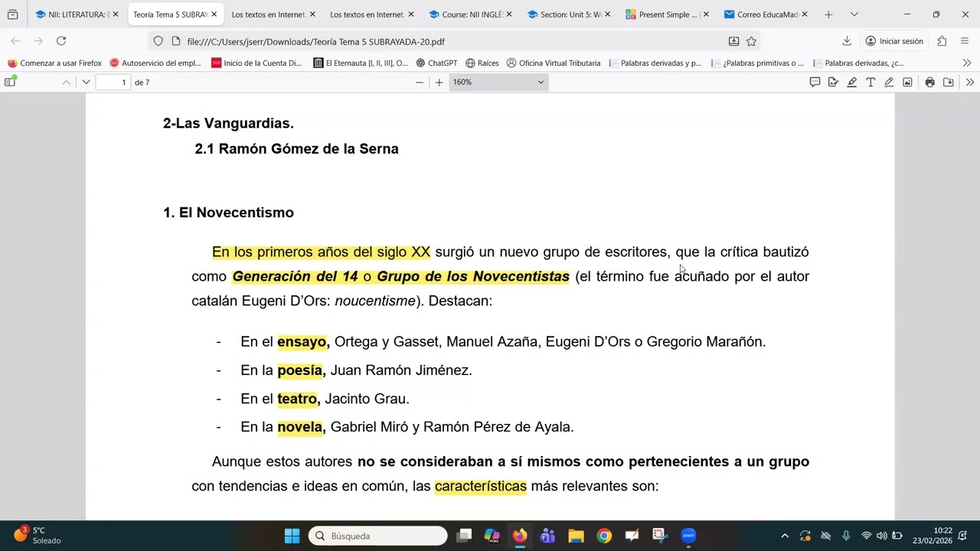The width and height of the screenshot is (980, 551).
Task: Select the add text tool
Action: click(871, 82)
